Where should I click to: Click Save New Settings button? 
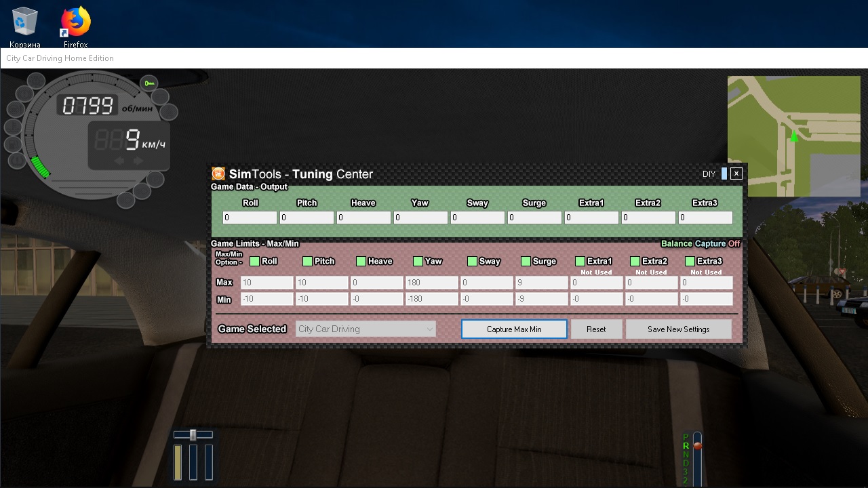click(x=679, y=329)
